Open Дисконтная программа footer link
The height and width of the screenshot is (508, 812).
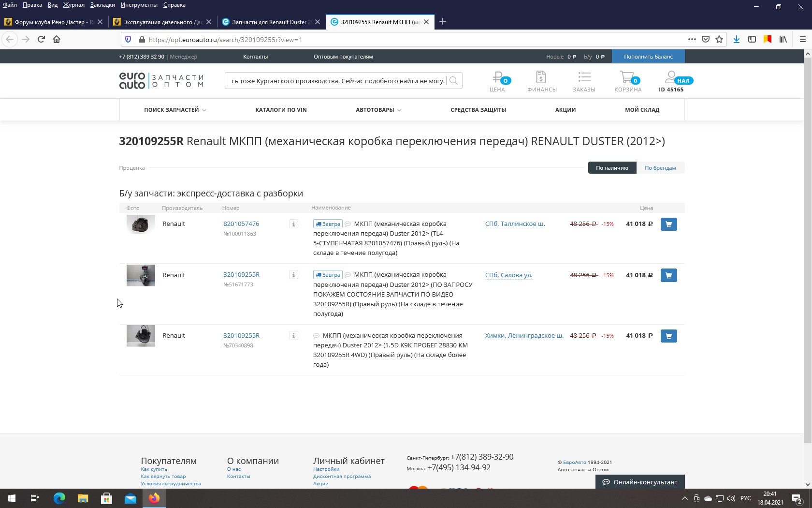(x=342, y=477)
